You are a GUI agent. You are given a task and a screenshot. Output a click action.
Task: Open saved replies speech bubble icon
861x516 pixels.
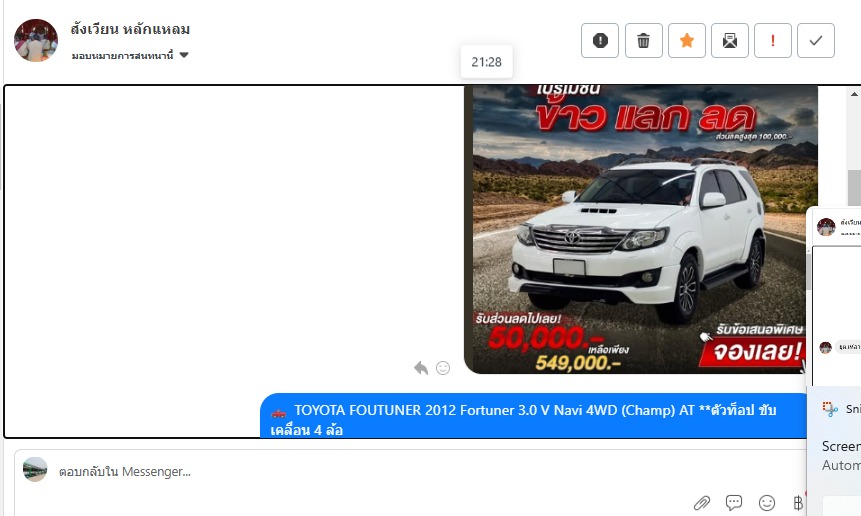(734, 502)
